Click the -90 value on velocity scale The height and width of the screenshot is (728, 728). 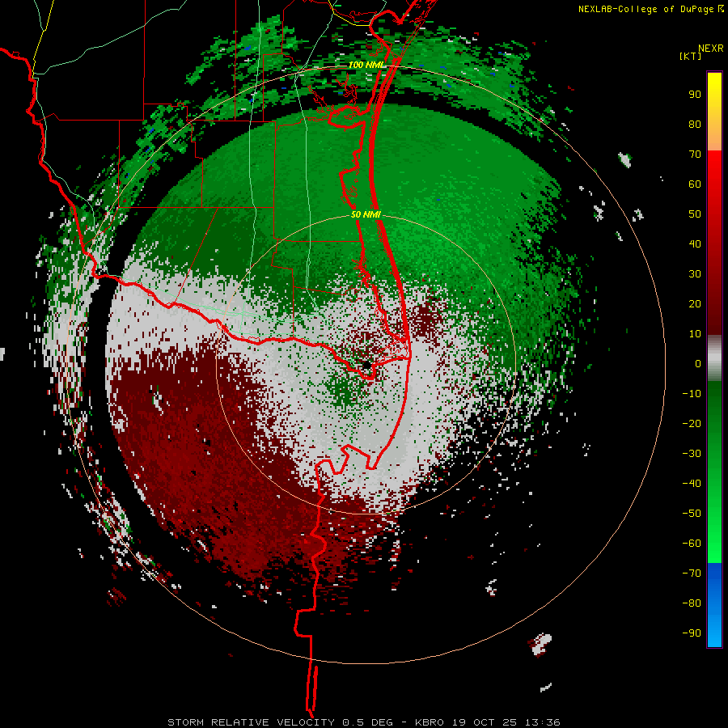(x=692, y=633)
